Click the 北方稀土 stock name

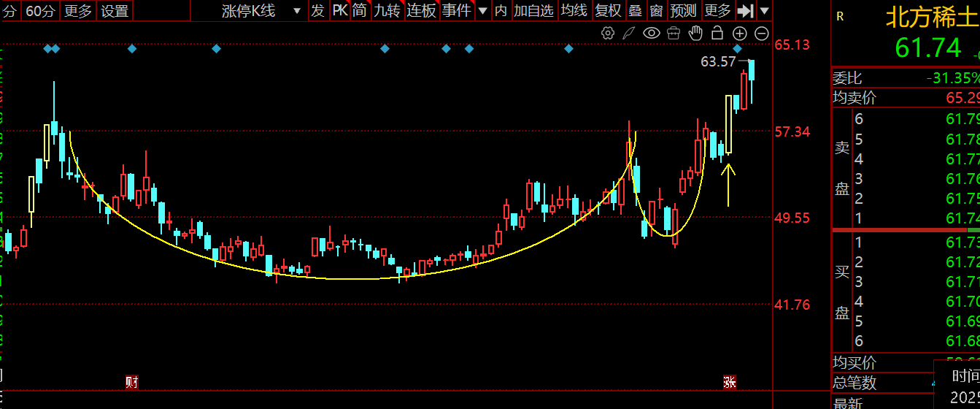click(x=932, y=18)
